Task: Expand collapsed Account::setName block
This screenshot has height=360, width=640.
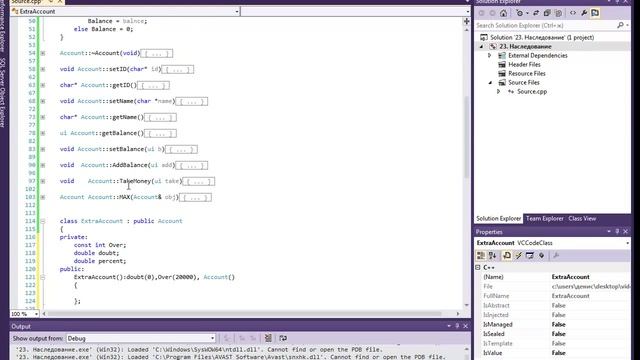Action: click(42, 101)
